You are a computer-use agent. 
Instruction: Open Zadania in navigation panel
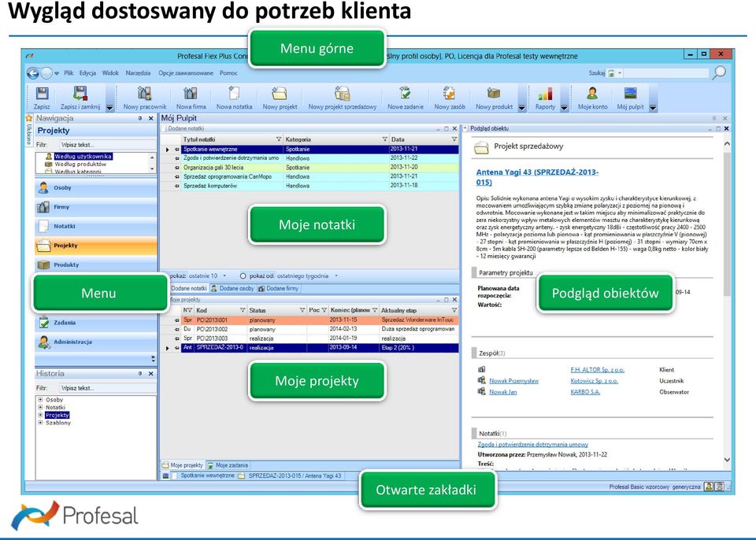coord(96,323)
